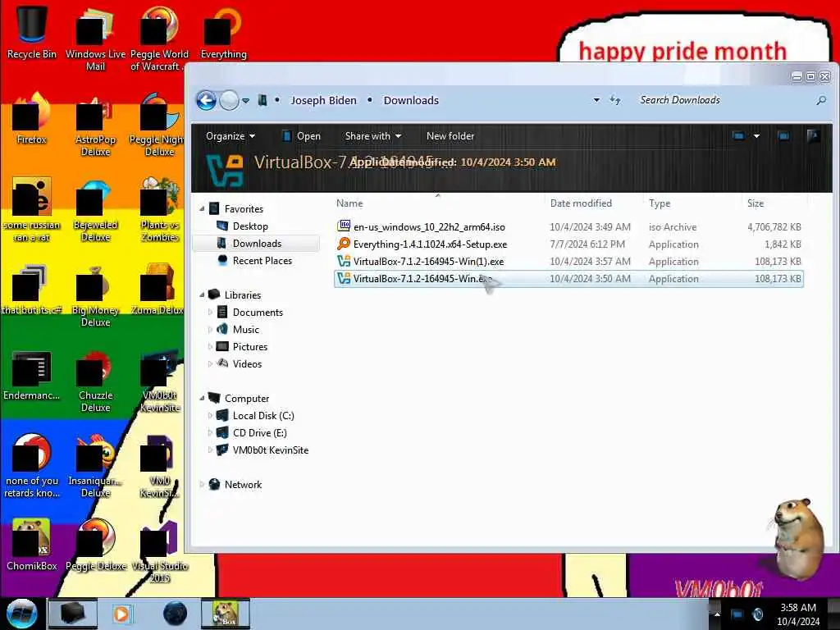This screenshot has width=840, height=630.
Task: Open the ChomikBox desktop icon
Action: [32, 545]
